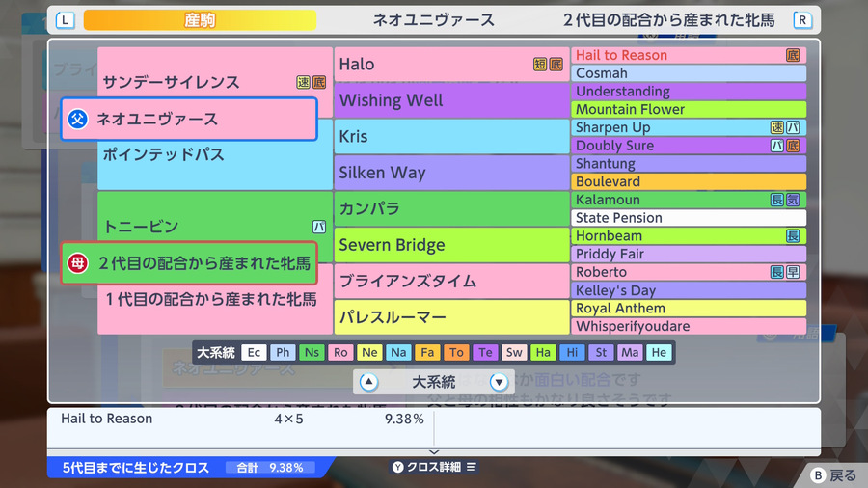Select the Silken Way ancestor cell

pyautogui.click(x=451, y=173)
